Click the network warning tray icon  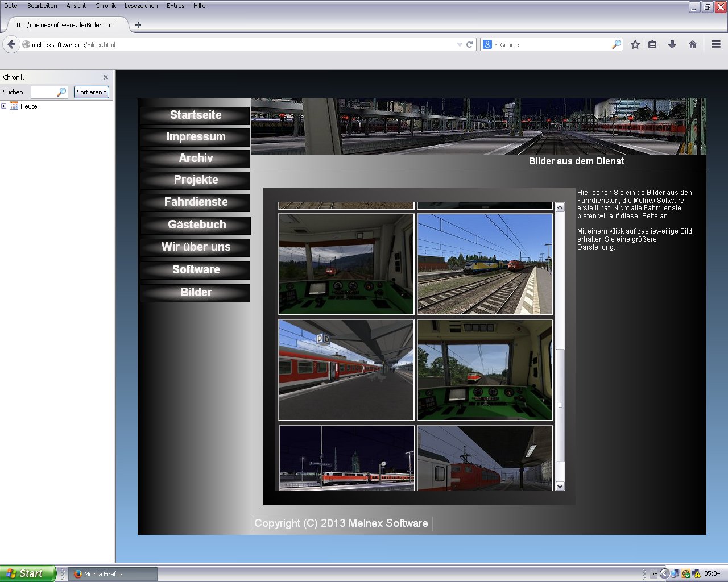(x=696, y=574)
